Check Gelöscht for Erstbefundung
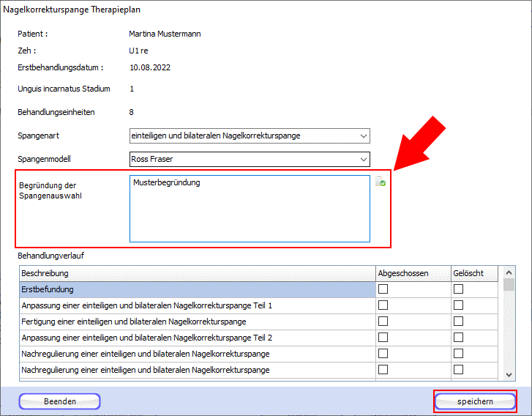 459,289
